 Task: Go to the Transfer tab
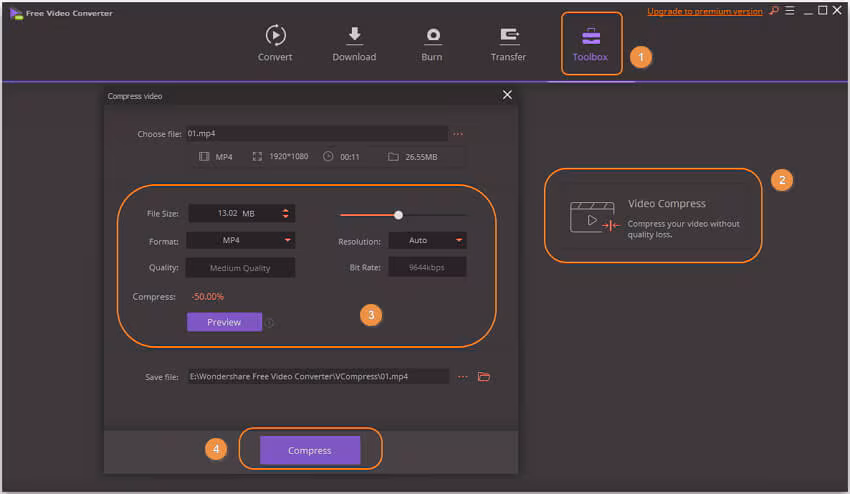508,43
